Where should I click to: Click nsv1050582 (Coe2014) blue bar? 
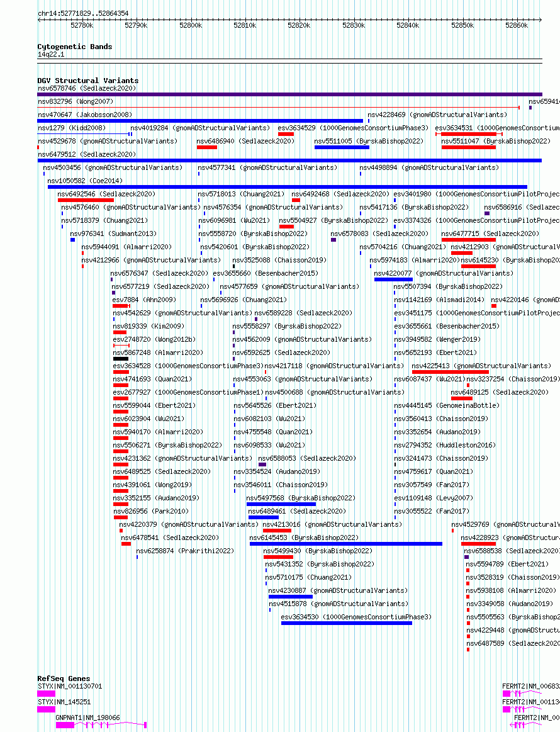click(x=288, y=187)
